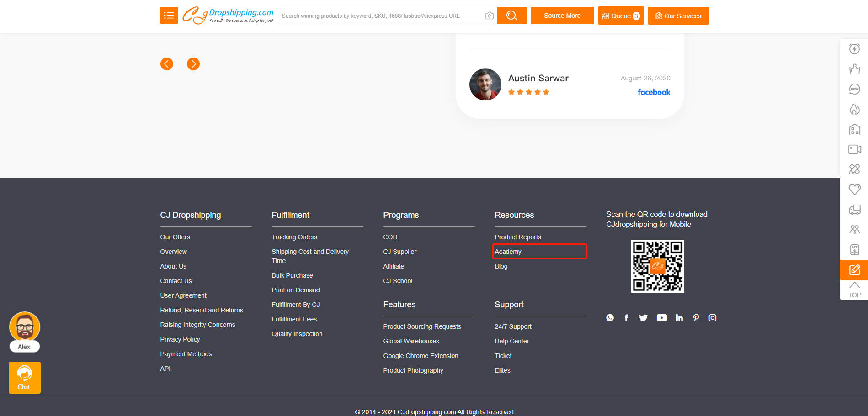Open the Instagram social icon

712,318
